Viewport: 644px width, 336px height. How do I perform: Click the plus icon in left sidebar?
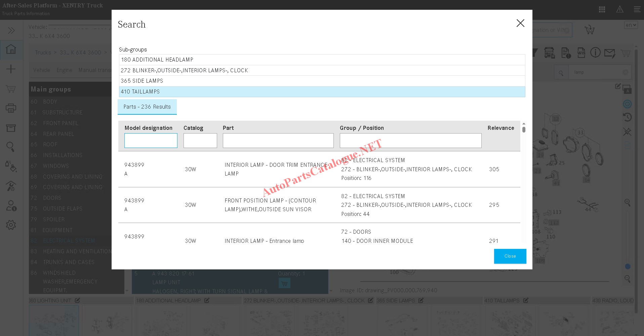11,69
